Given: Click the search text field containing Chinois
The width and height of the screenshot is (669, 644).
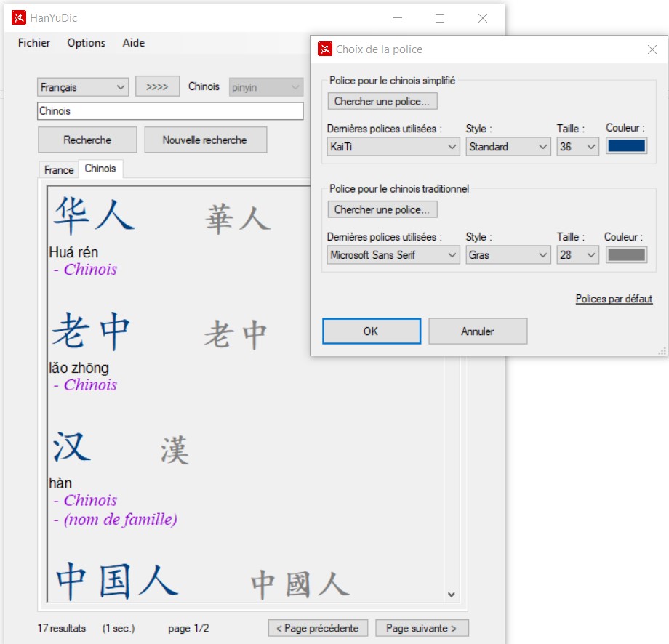Looking at the screenshot, I should coord(170,111).
